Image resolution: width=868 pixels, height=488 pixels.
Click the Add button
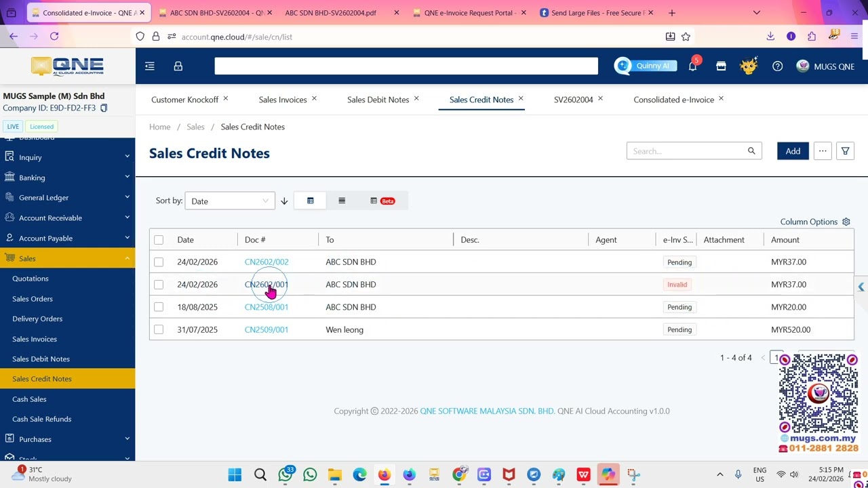tap(793, 151)
